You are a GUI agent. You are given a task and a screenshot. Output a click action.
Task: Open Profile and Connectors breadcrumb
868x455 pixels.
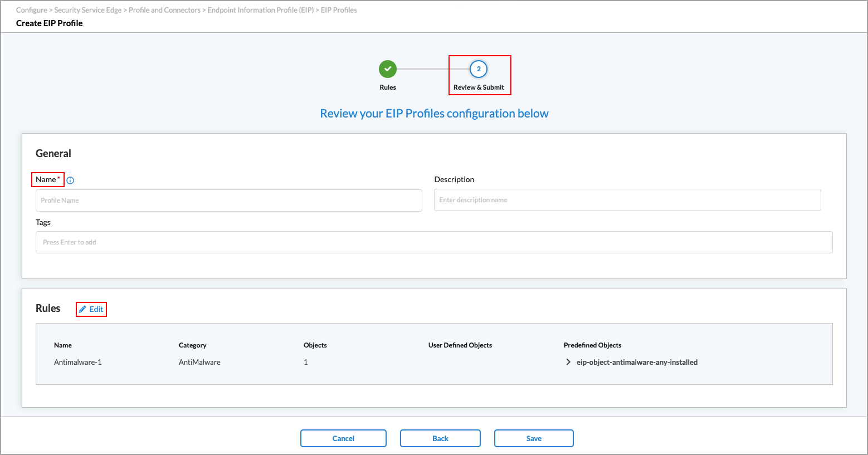tap(164, 9)
